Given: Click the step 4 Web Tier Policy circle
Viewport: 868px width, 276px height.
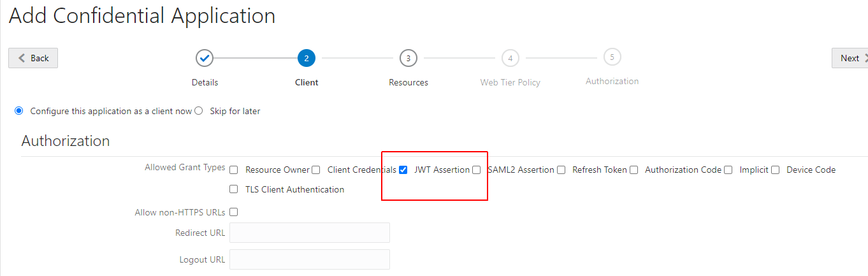Looking at the screenshot, I should tap(510, 58).
